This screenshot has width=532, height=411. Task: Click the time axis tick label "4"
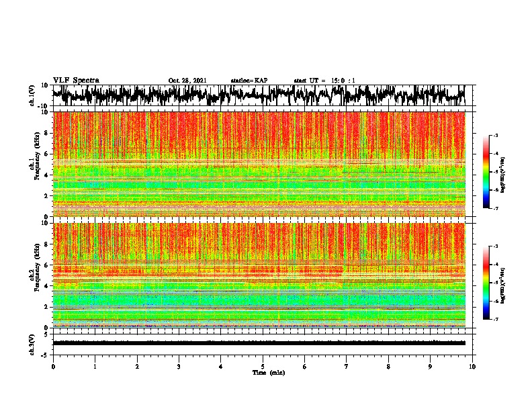click(x=221, y=367)
